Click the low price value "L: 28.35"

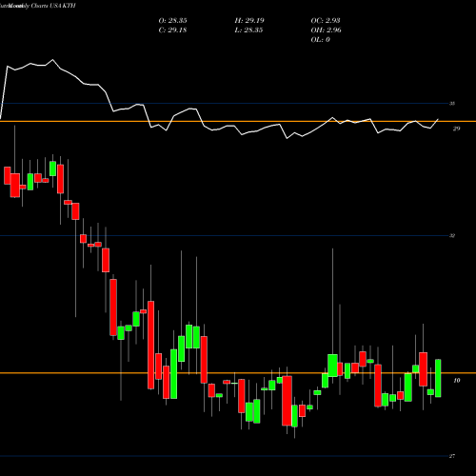pyautogui.click(x=248, y=30)
